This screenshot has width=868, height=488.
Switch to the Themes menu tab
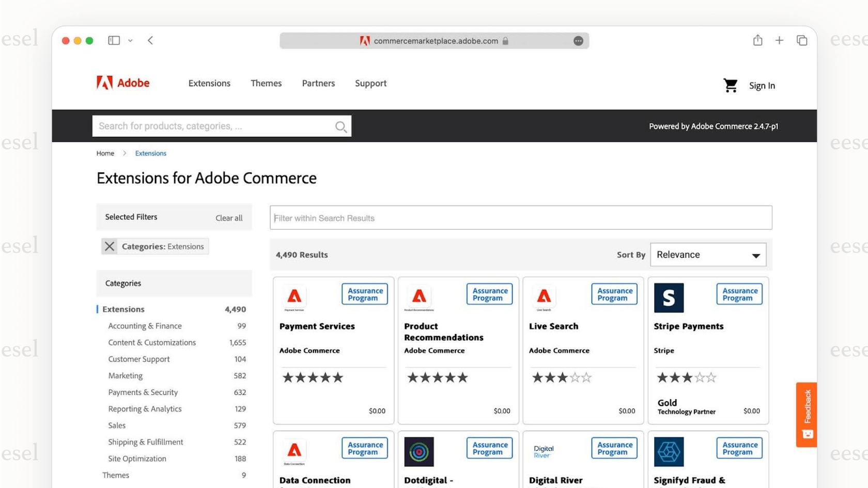point(266,83)
